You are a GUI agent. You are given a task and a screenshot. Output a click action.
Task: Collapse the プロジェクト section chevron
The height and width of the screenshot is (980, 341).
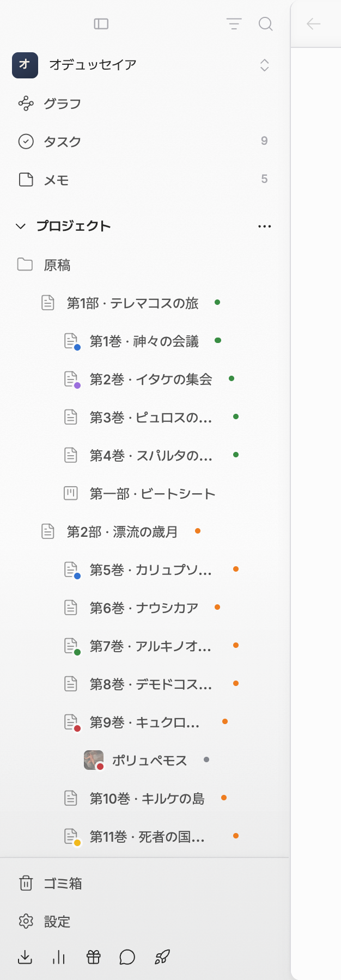click(x=21, y=226)
